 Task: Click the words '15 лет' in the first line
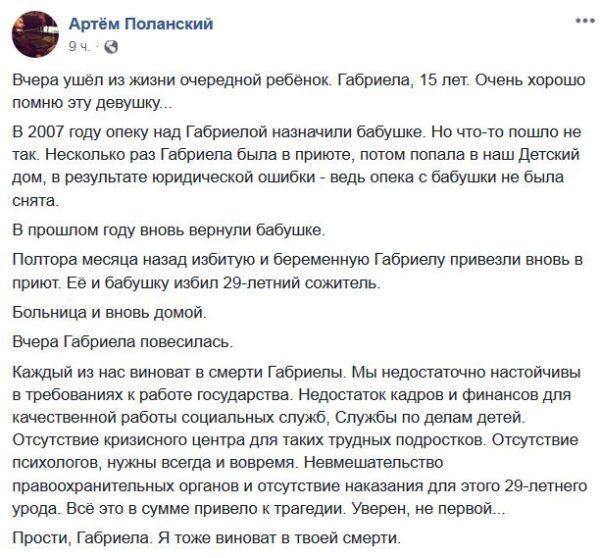click(443, 80)
